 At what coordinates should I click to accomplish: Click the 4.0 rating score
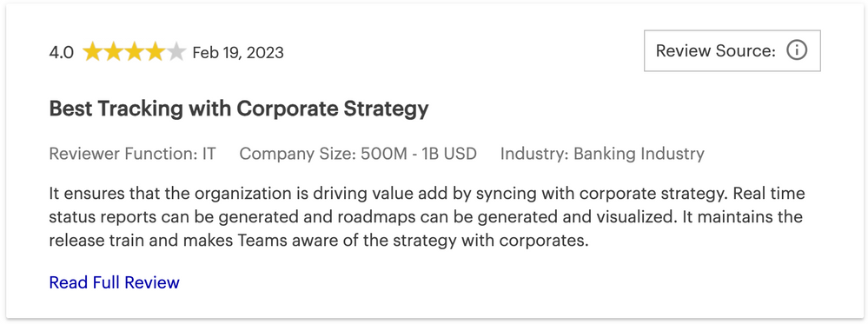pyautogui.click(x=62, y=53)
